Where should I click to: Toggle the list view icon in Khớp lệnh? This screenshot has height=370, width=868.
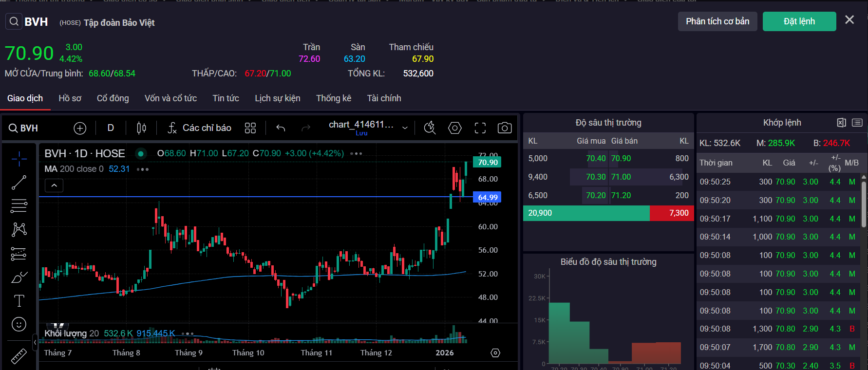857,123
